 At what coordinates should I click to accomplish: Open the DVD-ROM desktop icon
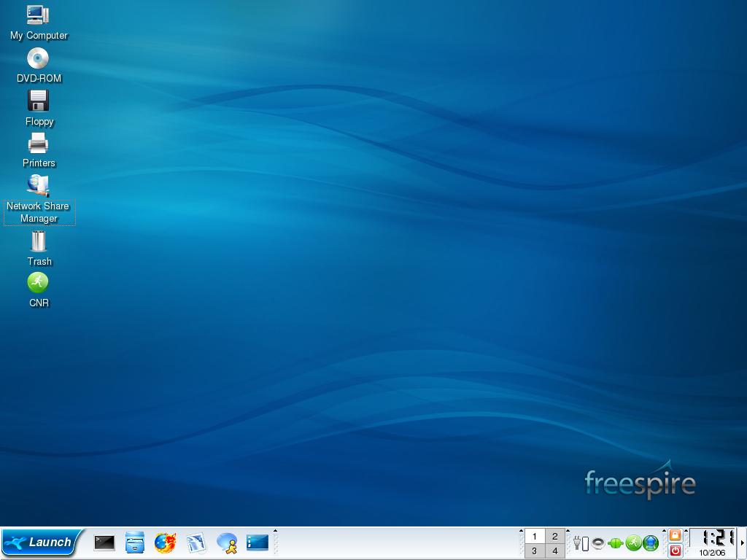pos(38,58)
